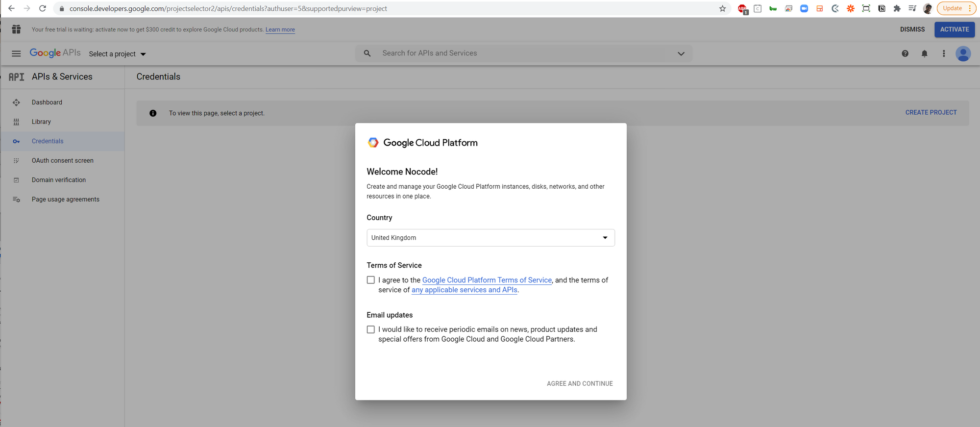Select Library in the sidebar
Screen dimensions: 980x427
(x=41, y=122)
